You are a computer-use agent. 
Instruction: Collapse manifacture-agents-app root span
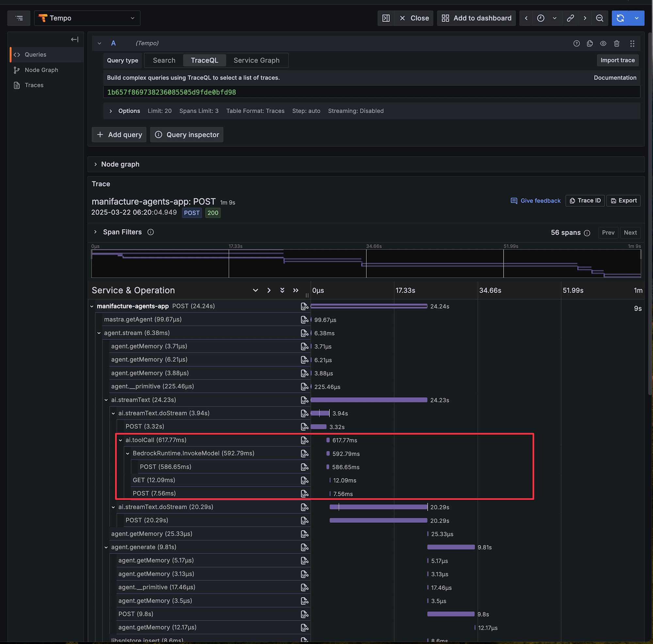coord(92,306)
